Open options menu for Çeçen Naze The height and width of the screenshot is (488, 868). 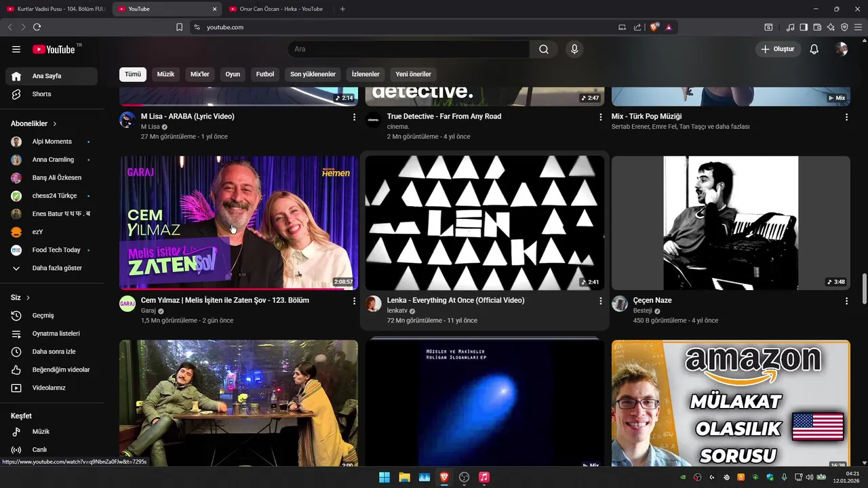click(846, 301)
